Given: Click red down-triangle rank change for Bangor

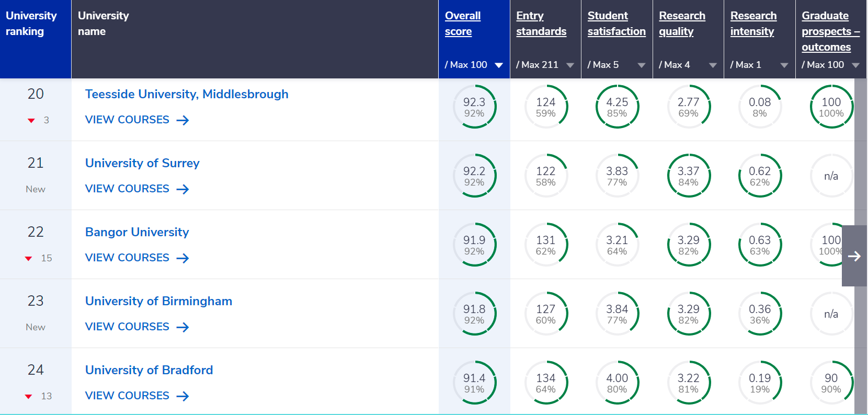Looking at the screenshot, I should click(x=29, y=259).
